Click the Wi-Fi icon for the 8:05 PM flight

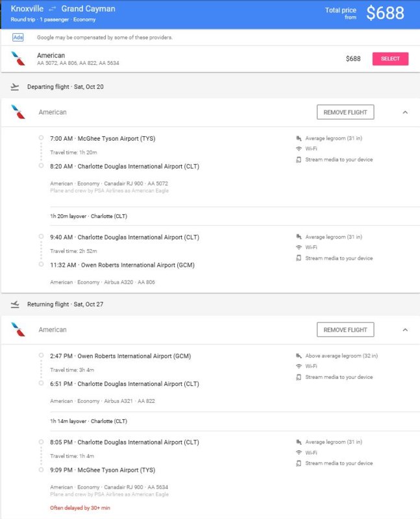coord(299,453)
